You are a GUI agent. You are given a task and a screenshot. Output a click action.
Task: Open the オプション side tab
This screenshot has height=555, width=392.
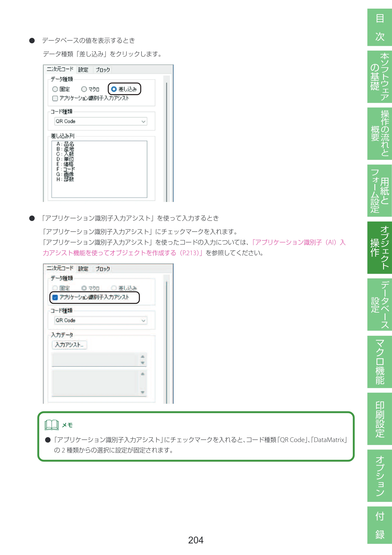point(379,476)
